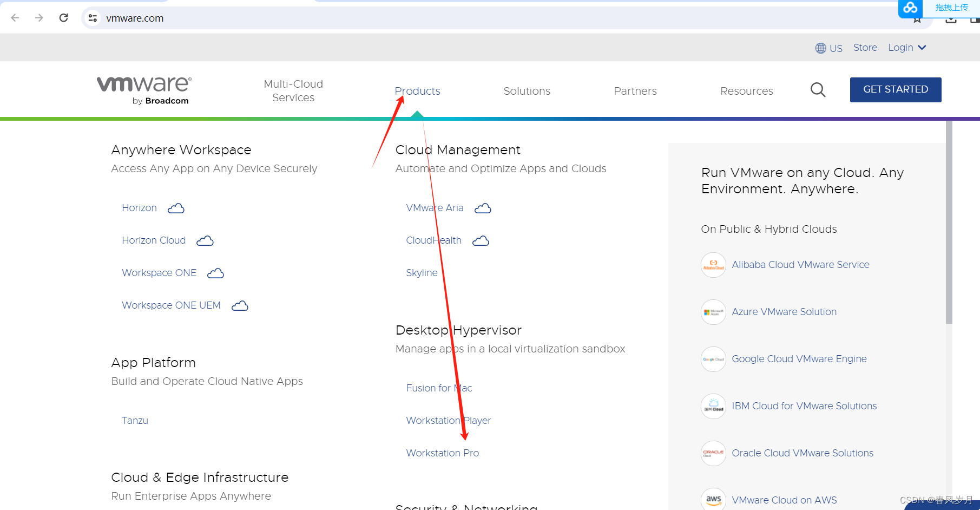The height and width of the screenshot is (510, 980).
Task: Click the IBM Cloud logo icon
Action: click(x=713, y=407)
